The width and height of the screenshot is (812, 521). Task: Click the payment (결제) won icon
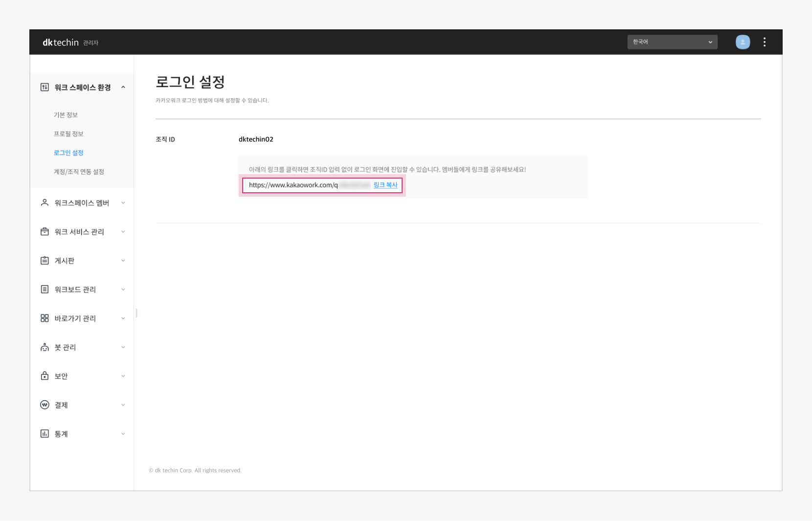(45, 405)
